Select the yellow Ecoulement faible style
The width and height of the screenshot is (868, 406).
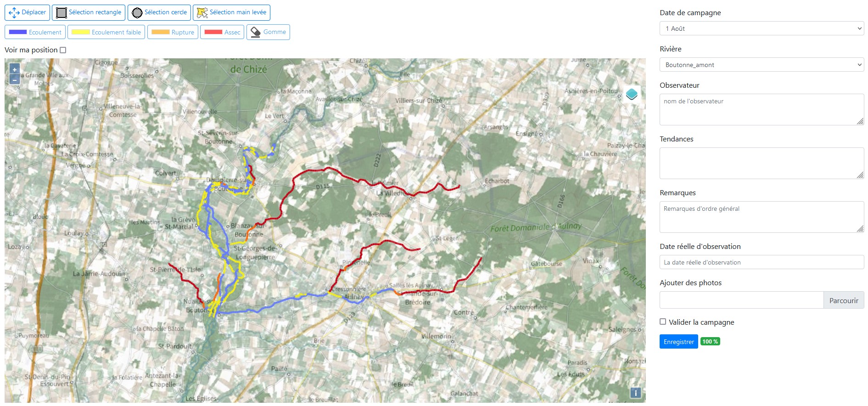(x=106, y=32)
